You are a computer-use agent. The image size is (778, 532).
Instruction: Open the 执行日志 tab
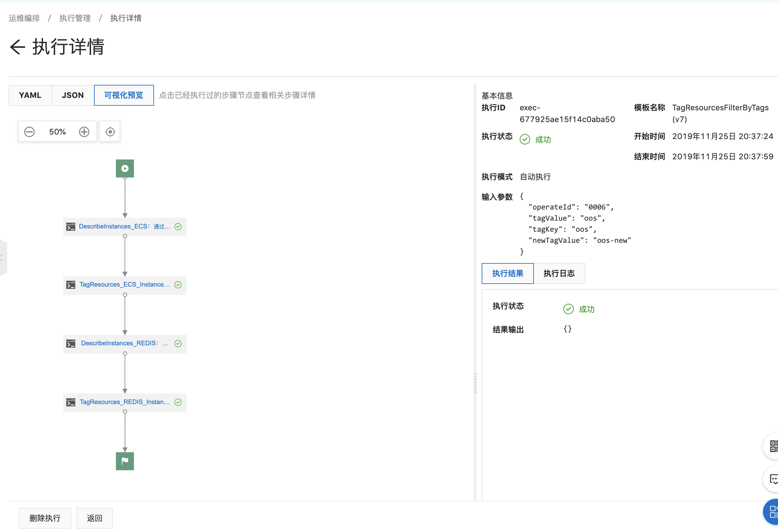click(x=559, y=273)
